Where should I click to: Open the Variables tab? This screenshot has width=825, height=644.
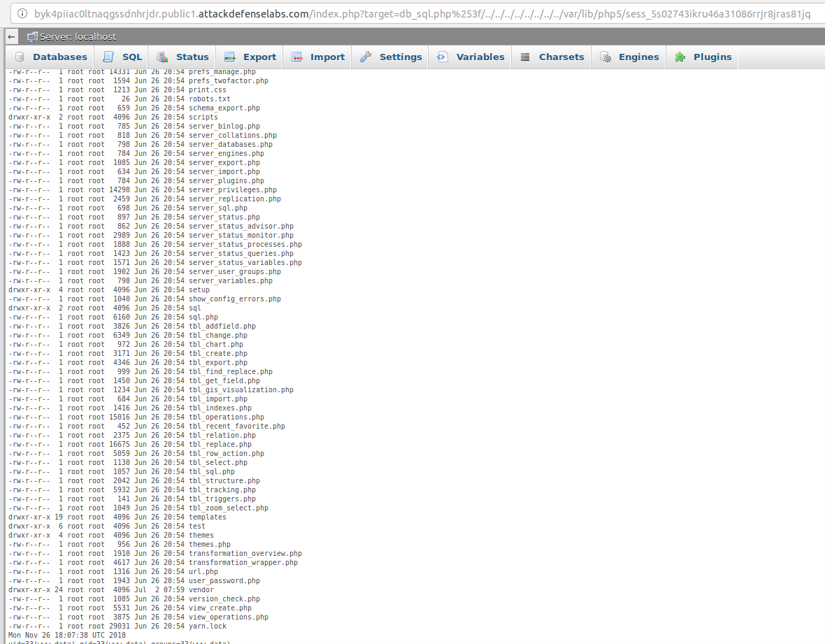point(480,57)
